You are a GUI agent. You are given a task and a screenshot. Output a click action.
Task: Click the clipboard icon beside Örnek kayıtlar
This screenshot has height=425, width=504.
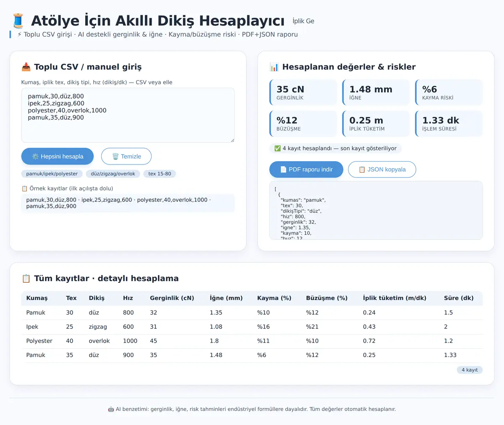click(x=24, y=188)
